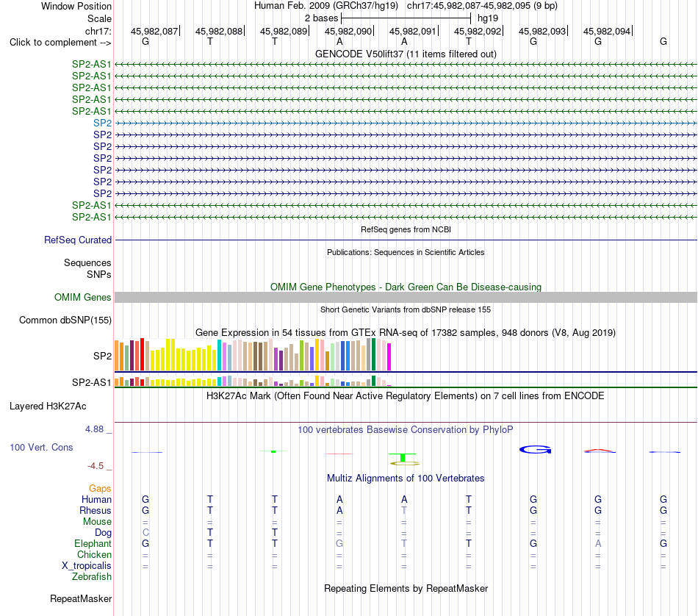Click the 'Rhesus' alignment row label
This screenshot has width=698, height=616.
click(x=96, y=510)
